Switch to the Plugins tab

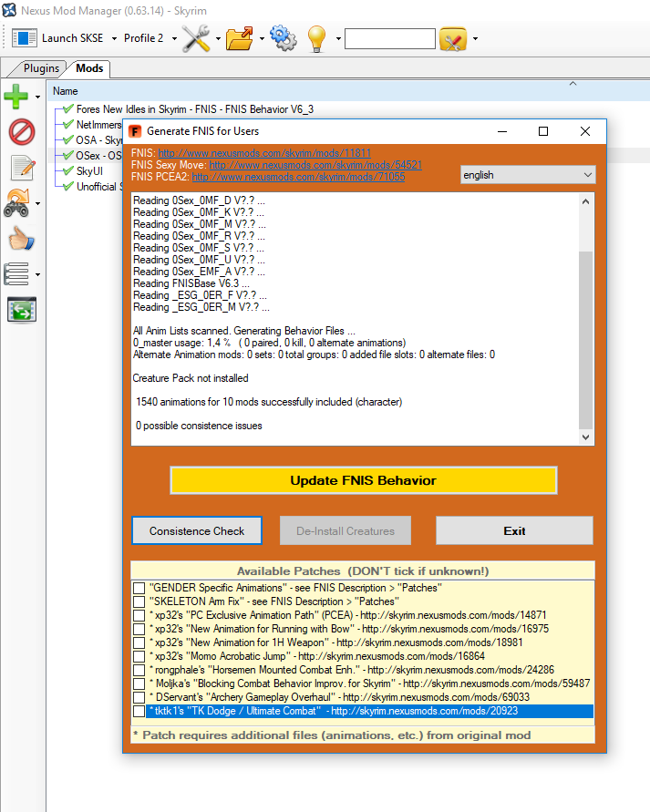(41, 68)
